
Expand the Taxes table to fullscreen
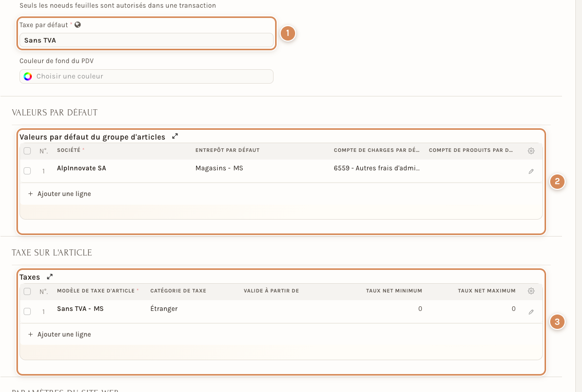pos(50,277)
